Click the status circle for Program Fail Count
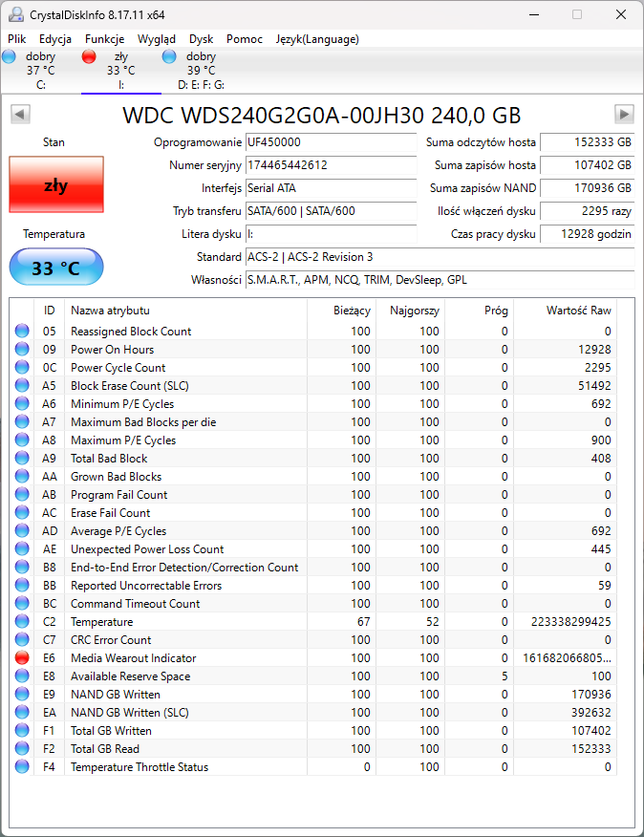Image resolution: width=644 pixels, height=837 pixels. tap(22, 494)
